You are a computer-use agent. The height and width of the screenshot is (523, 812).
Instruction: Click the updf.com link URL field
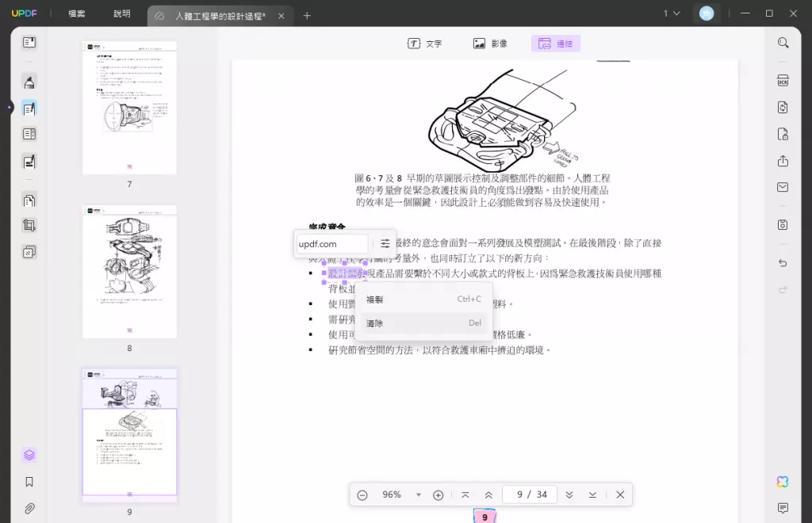[332, 244]
